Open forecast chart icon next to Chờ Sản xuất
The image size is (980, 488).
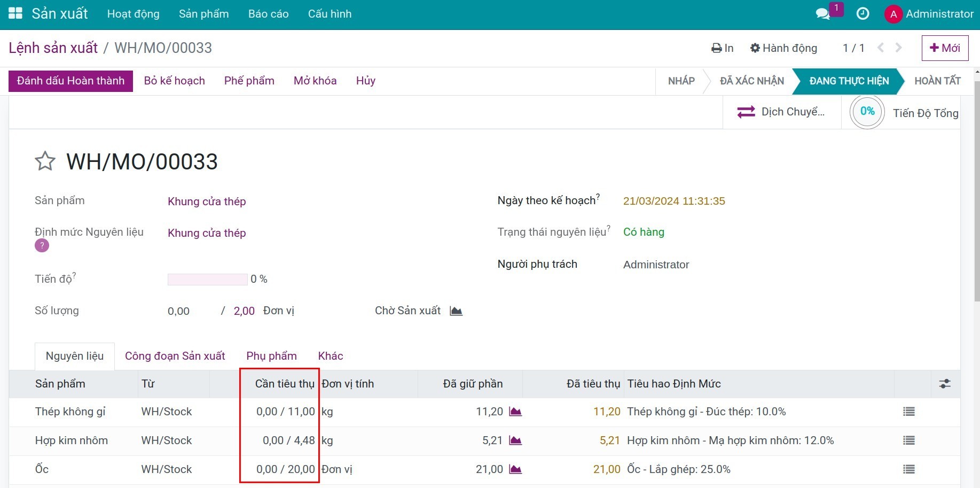(456, 311)
